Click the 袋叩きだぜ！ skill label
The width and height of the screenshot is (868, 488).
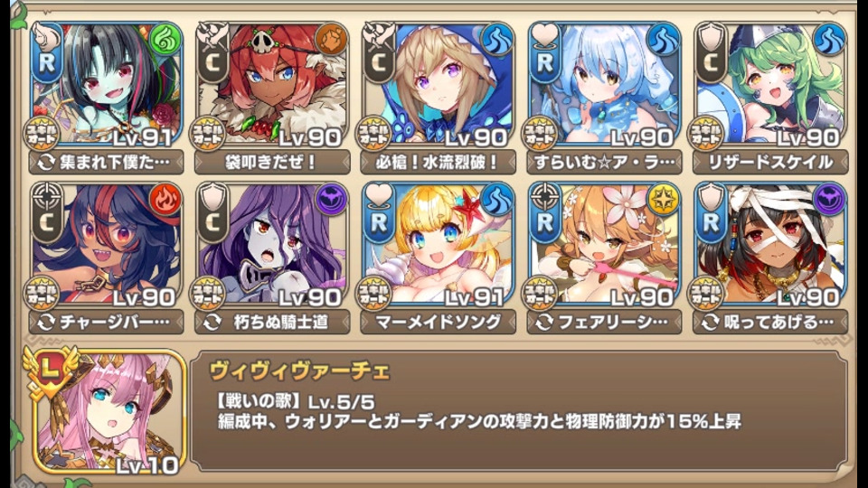coord(272,162)
